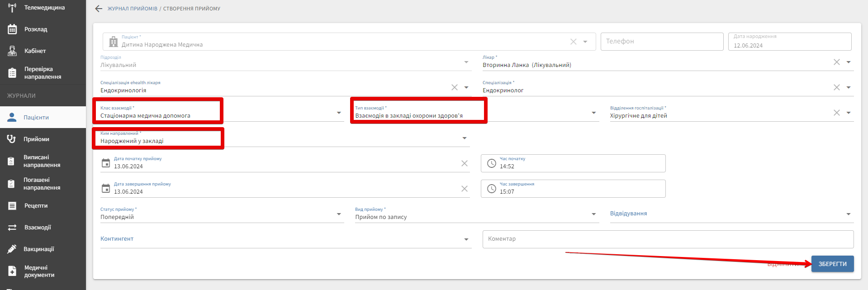868x290 pixels.
Task: Expand the Підрозділ dropdown
Action: [466, 62]
